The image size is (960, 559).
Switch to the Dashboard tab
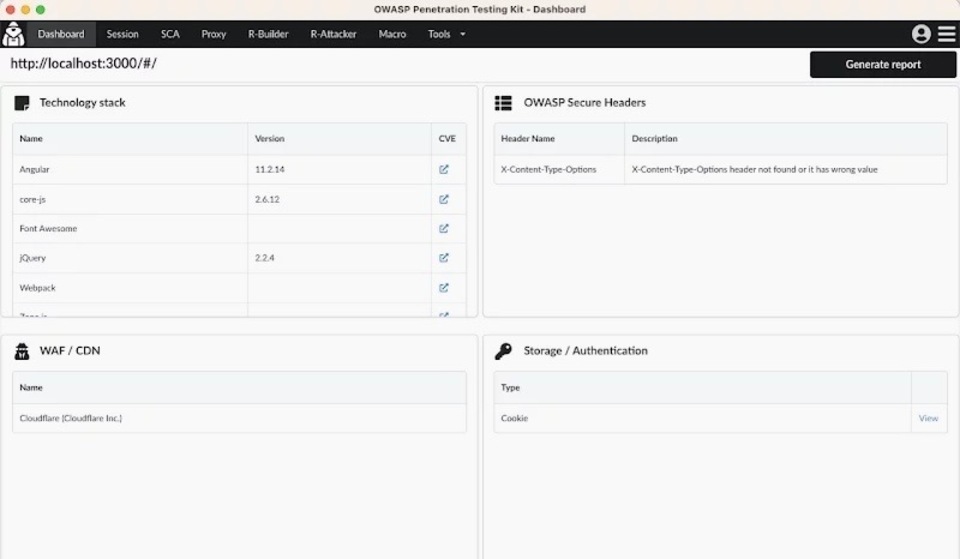tap(61, 34)
